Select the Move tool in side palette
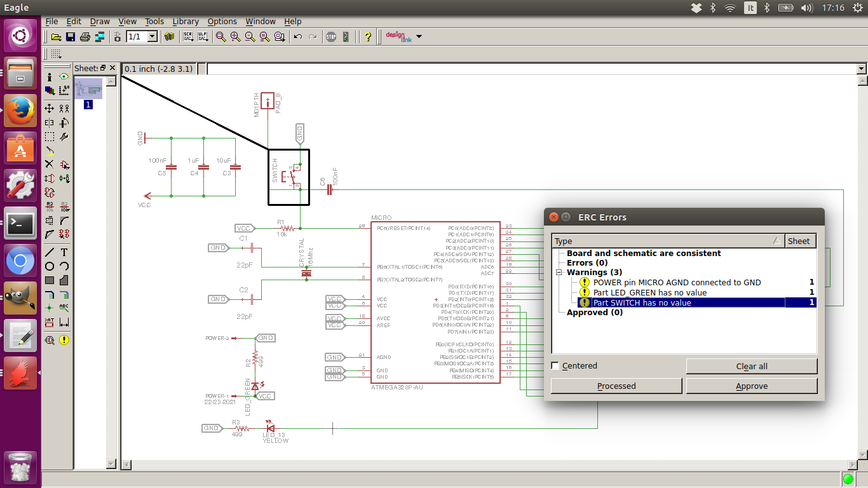The image size is (868, 488). coord(50,109)
